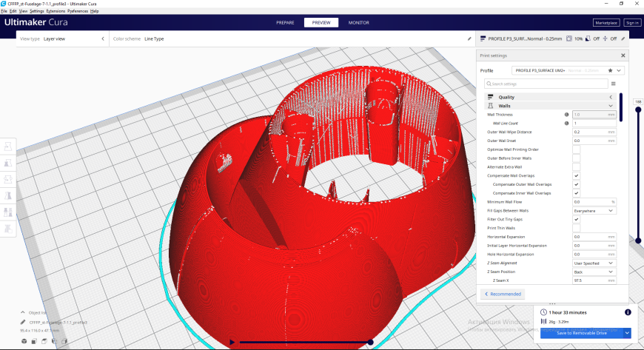
Task: Select the Mirror tool in left toolbar
Action: (x=8, y=196)
